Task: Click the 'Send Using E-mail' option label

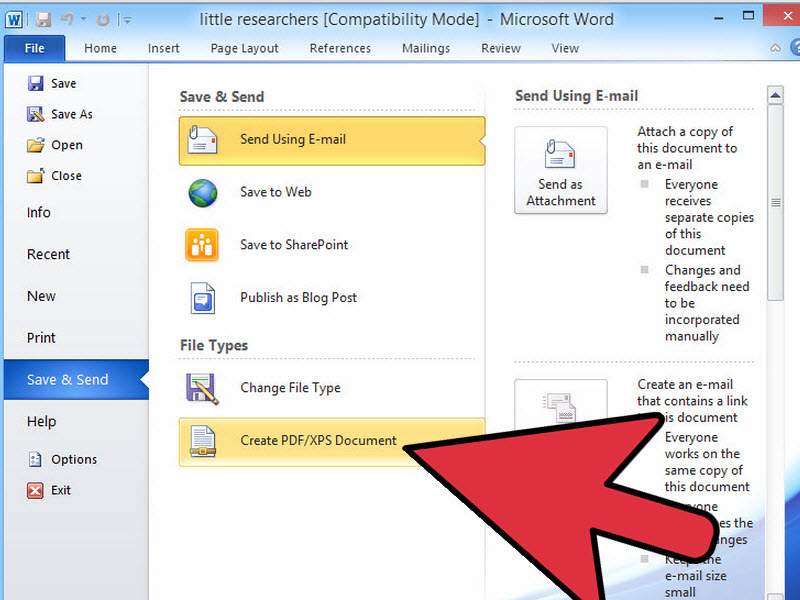Action: tap(293, 139)
